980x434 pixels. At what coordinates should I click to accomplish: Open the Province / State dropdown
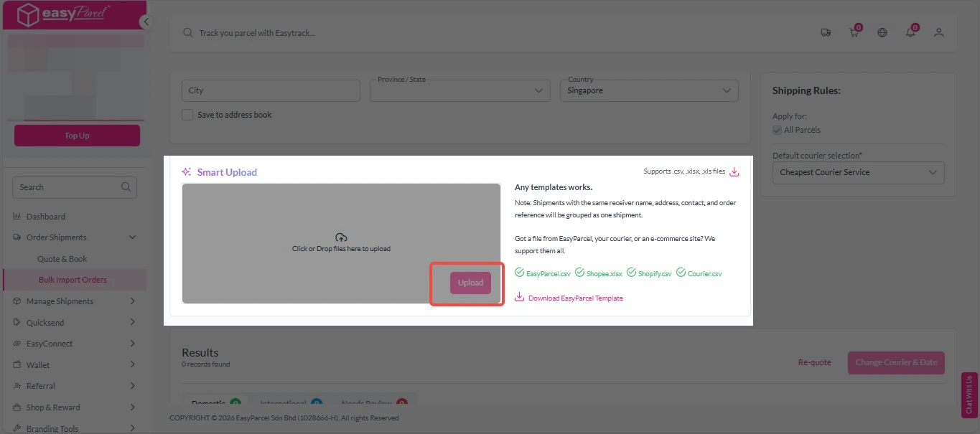tap(459, 91)
